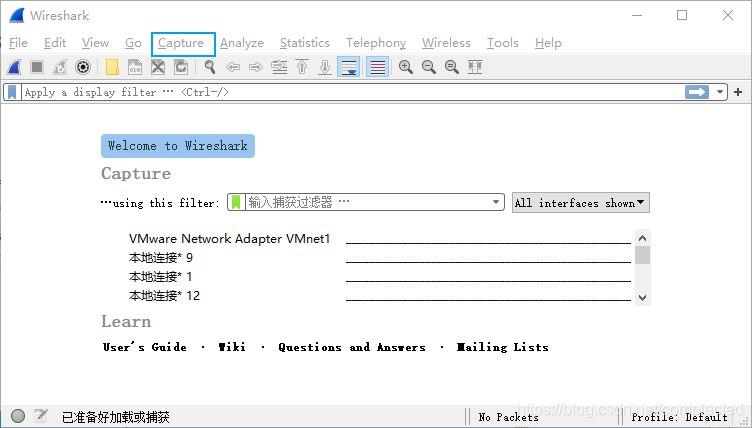
Task: Go back in packet history arrow
Action: (x=233, y=67)
